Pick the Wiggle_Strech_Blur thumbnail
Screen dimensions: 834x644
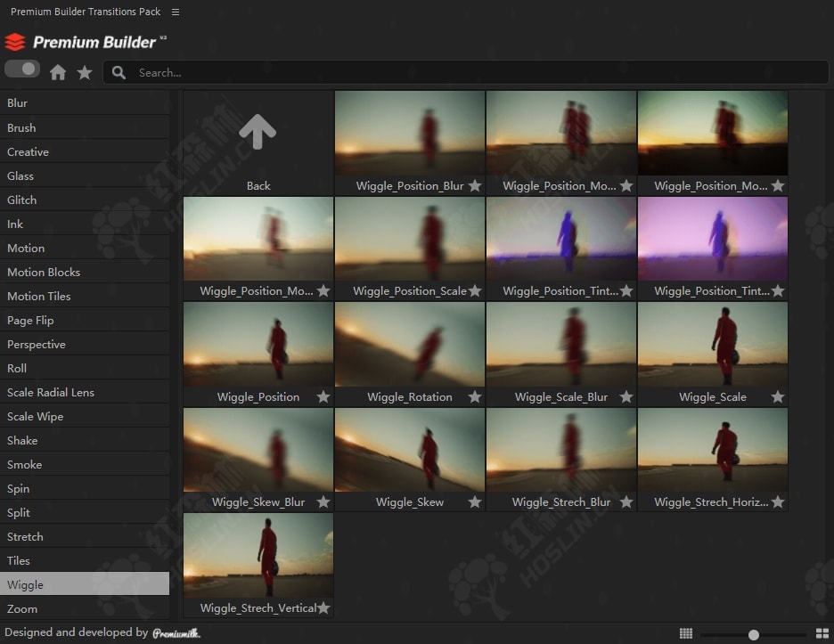coord(561,450)
